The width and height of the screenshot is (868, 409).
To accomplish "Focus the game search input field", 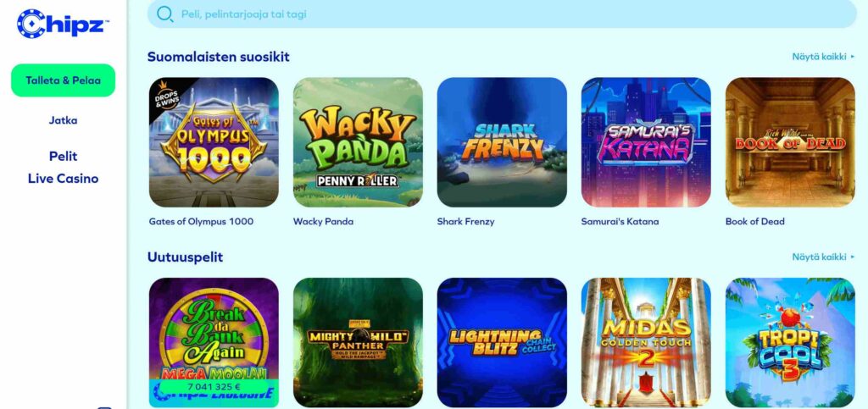I will (502, 14).
